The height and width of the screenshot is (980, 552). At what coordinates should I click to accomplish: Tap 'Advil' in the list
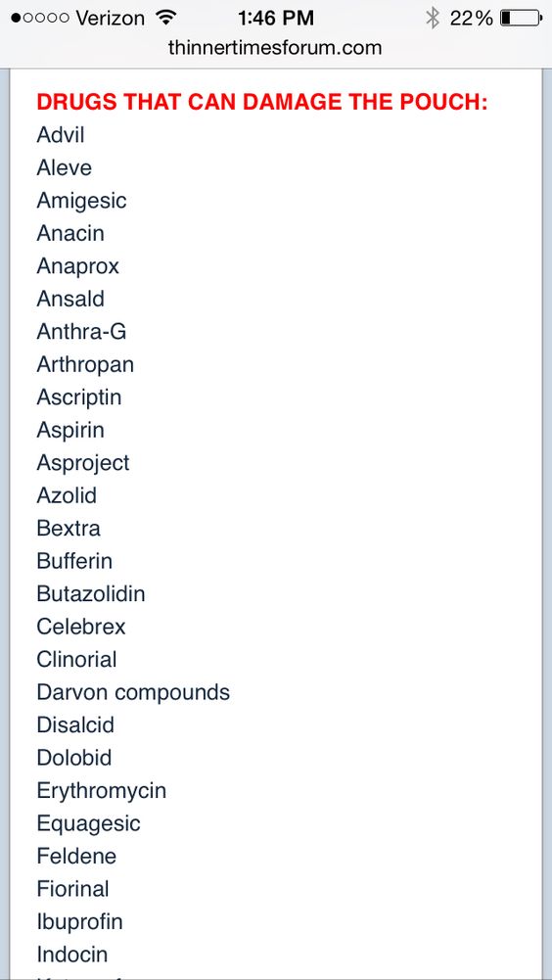[60, 134]
